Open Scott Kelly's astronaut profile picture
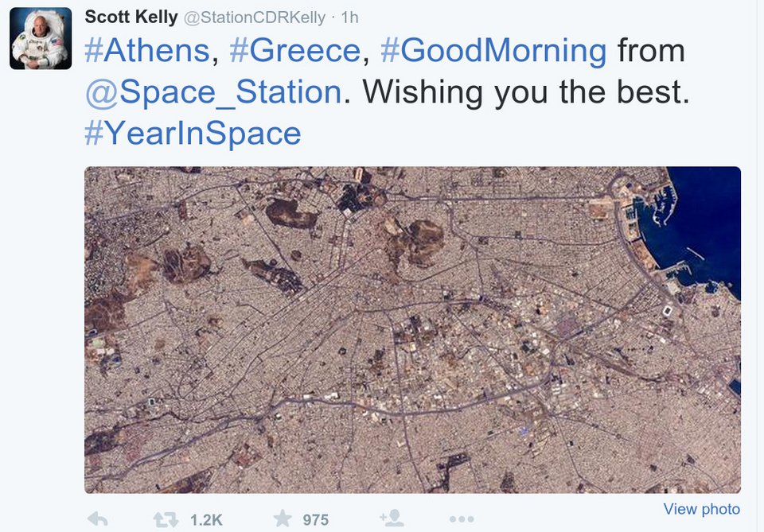Image resolution: width=764 pixels, height=532 pixels. point(41,39)
